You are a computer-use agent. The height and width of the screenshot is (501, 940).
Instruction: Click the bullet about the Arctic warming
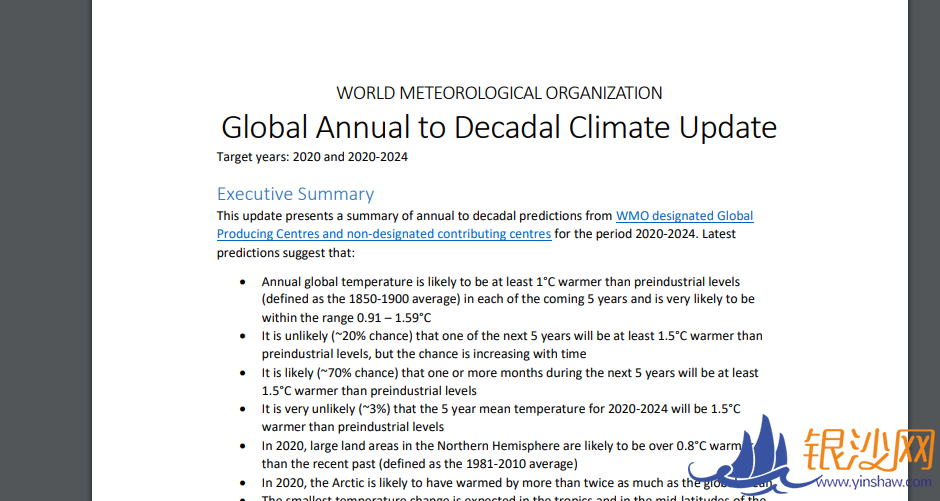click(x=480, y=482)
